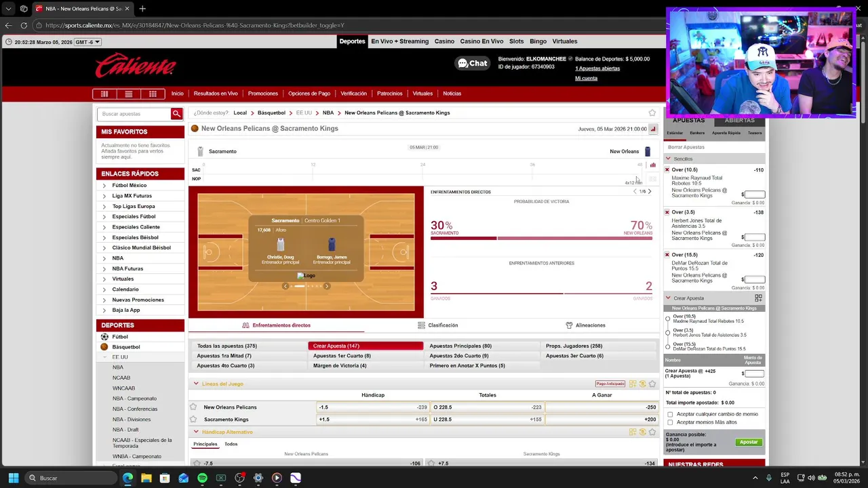Image resolution: width=868 pixels, height=488 pixels.
Task: Click the third grid icon in the red navigation bar
Action: 153,94
